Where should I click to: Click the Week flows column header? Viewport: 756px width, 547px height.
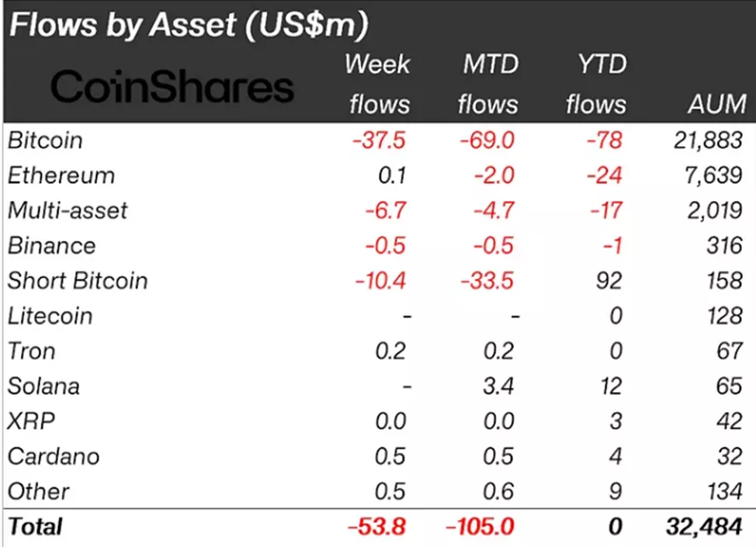coord(378,84)
